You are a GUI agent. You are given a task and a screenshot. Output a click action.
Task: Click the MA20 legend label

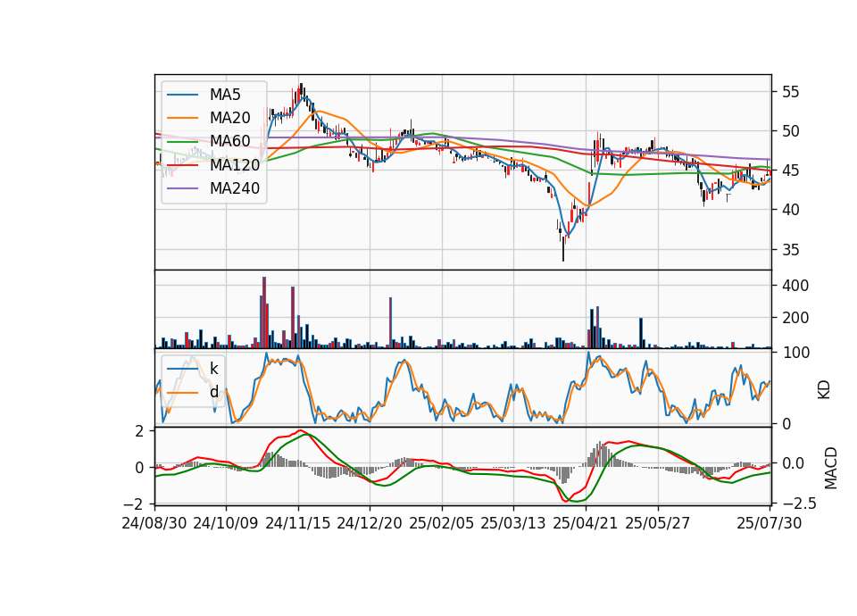click(x=229, y=118)
